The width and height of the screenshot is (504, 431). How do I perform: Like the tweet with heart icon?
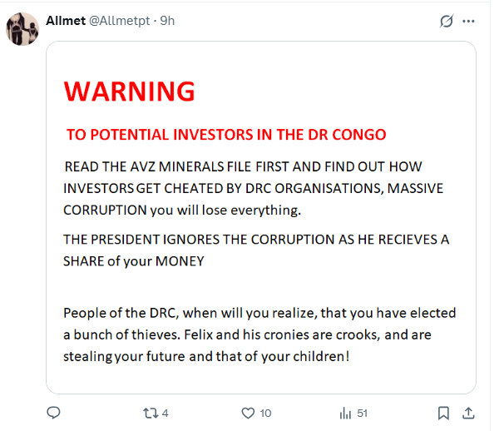pos(247,412)
